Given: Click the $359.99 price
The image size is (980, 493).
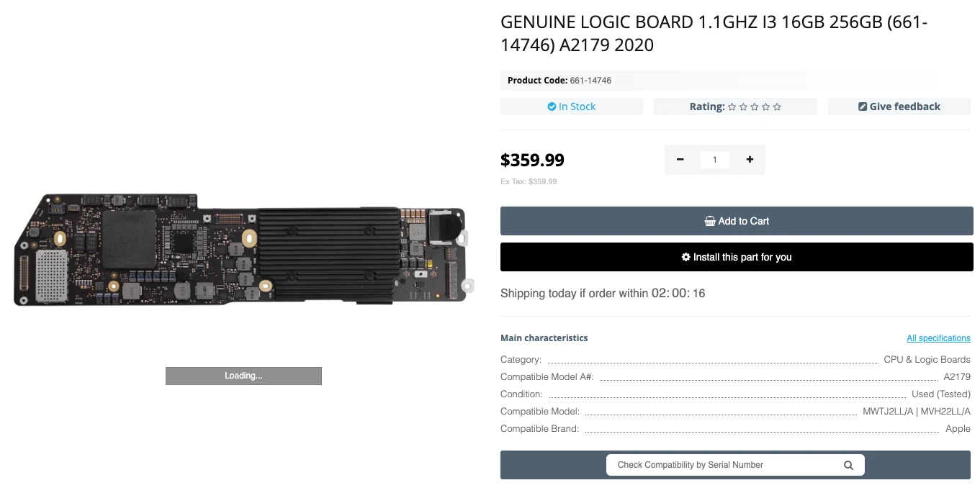Looking at the screenshot, I should (x=532, y=160).
